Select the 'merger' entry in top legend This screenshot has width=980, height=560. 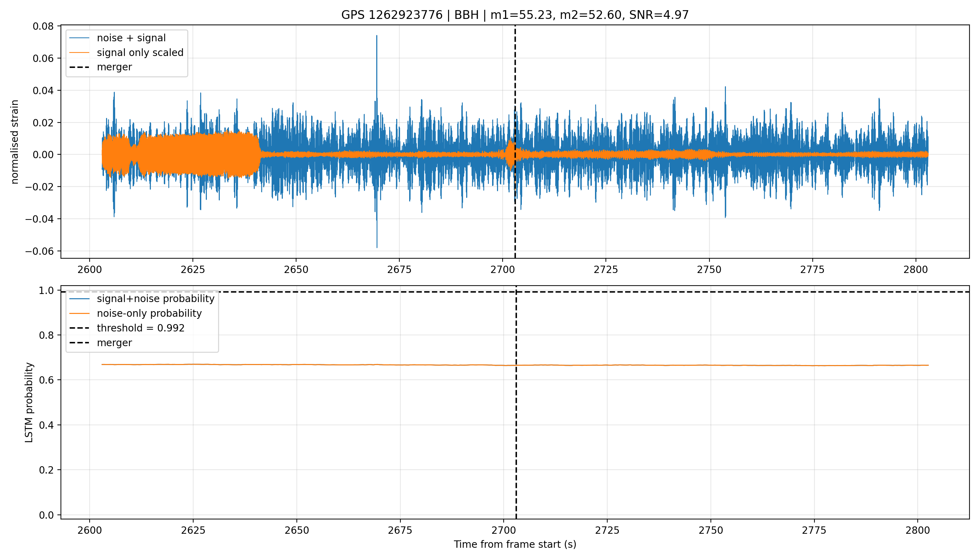pos(114,67)
